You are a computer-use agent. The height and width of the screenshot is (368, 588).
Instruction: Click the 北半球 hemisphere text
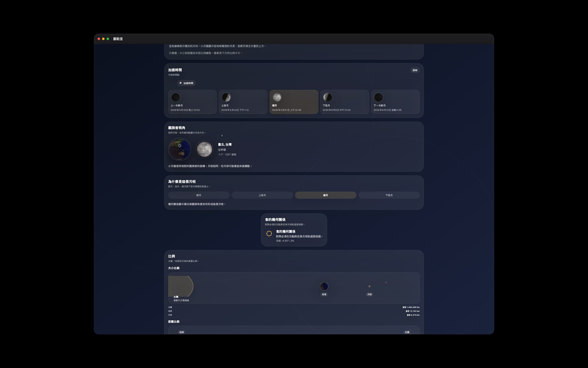click(222, 150)
